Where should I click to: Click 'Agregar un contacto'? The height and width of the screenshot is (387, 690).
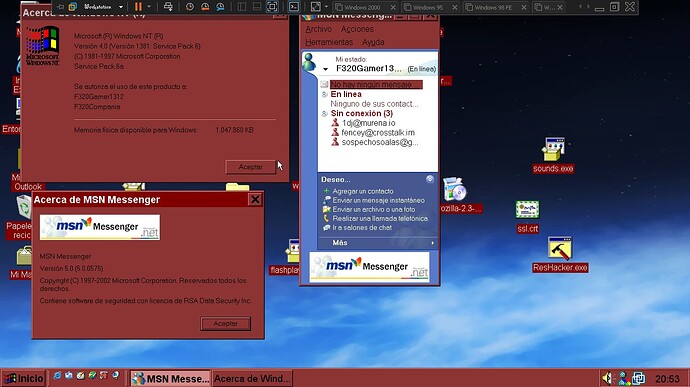coord(363,191)
